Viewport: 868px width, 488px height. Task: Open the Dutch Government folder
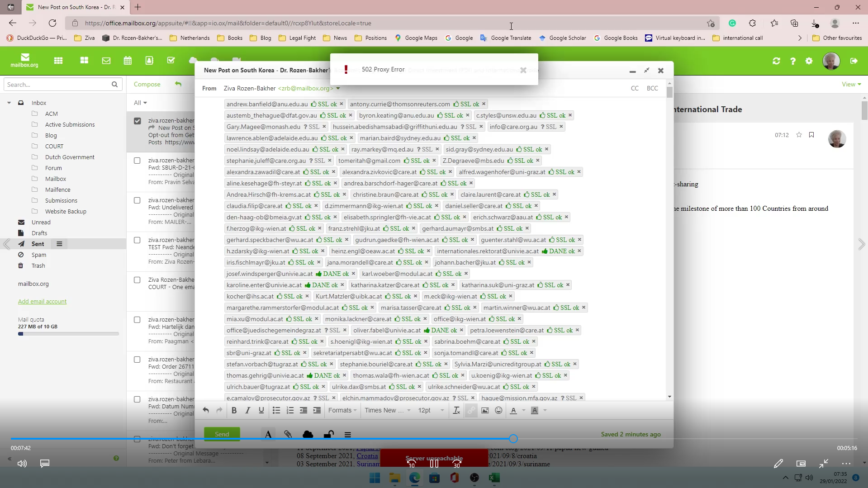[70, 157]
